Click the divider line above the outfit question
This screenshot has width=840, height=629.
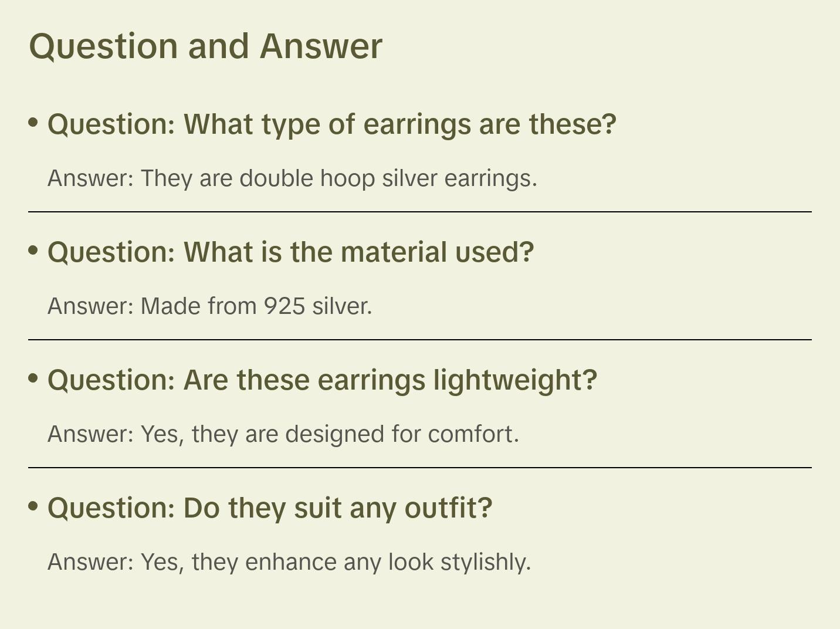420,468
